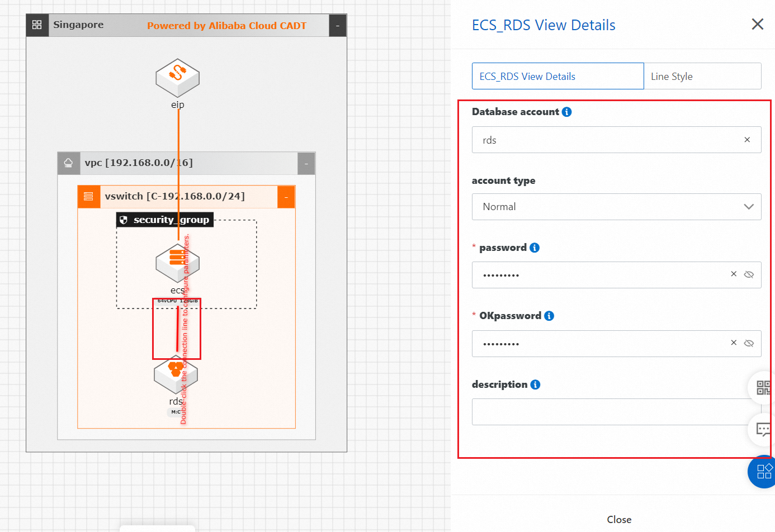The width and height of the screenshot is (775, 532).
Task: Select the ecs server node icon
Action: [177, 263]
